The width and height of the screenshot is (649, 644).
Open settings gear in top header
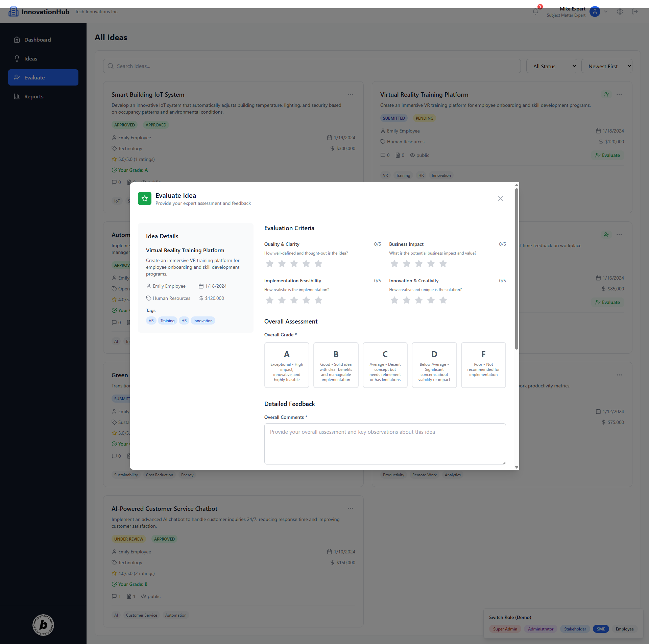click(620, 11)
